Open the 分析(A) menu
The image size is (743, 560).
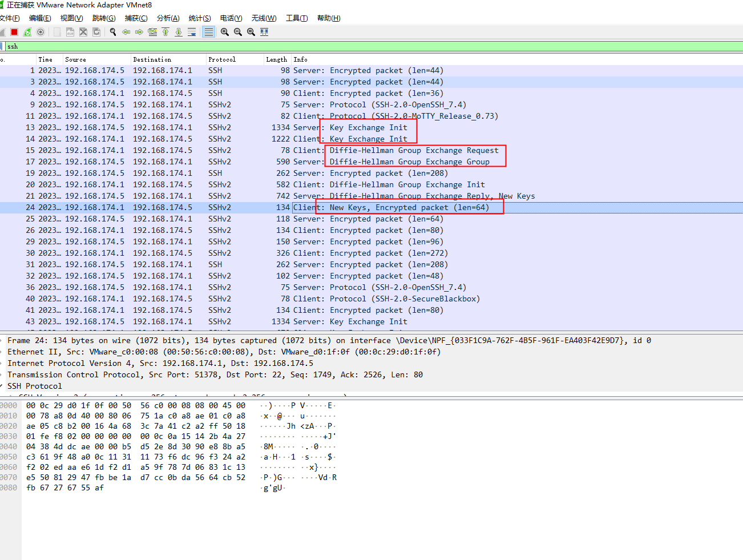168,18
